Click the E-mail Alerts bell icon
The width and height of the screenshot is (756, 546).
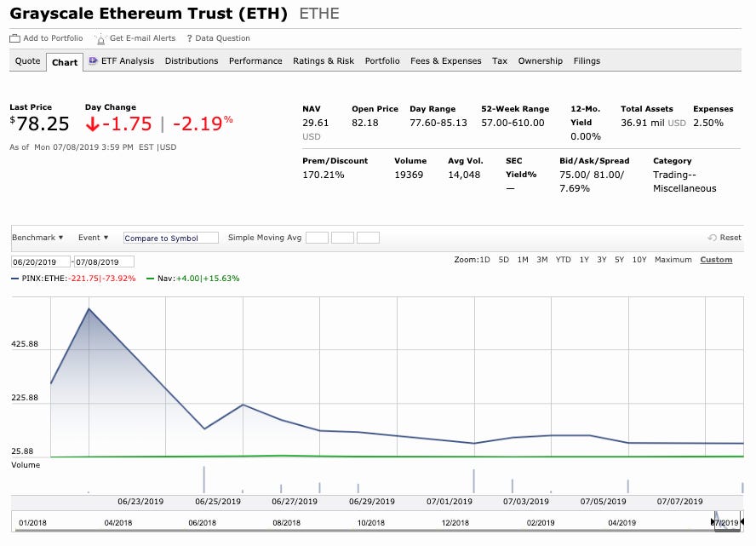tap(100, 38)
